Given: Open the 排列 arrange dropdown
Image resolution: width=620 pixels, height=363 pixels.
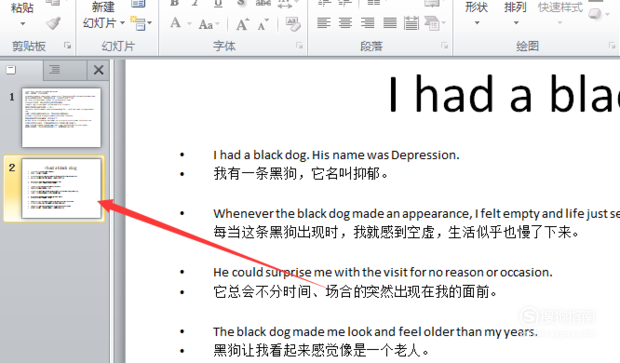Looking at the screenshot, I should point(515,13).
